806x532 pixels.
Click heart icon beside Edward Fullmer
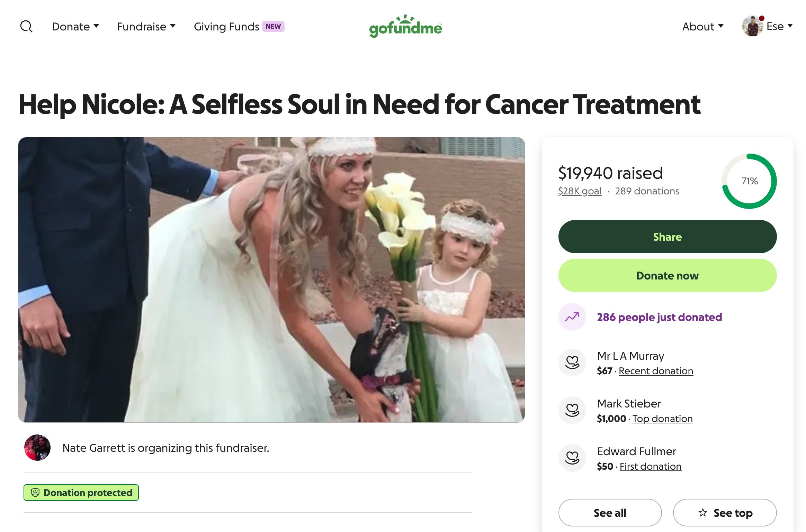pos(572,458)
